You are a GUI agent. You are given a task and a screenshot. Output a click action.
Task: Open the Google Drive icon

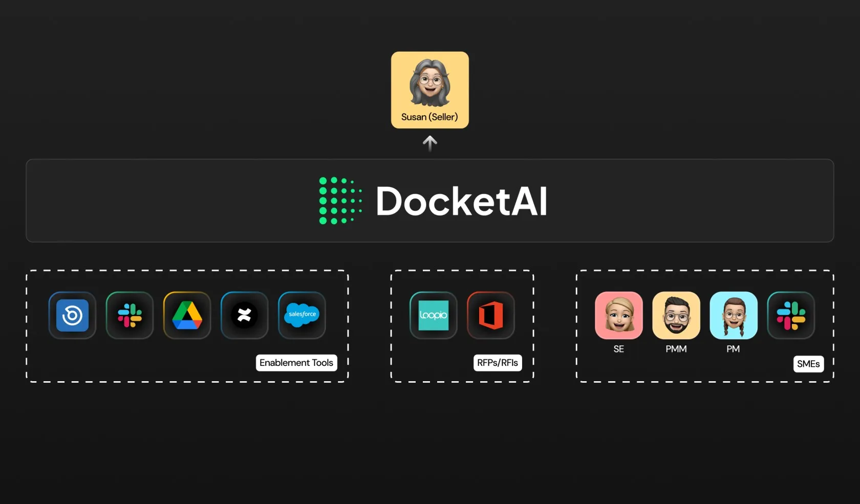[187, 315]
